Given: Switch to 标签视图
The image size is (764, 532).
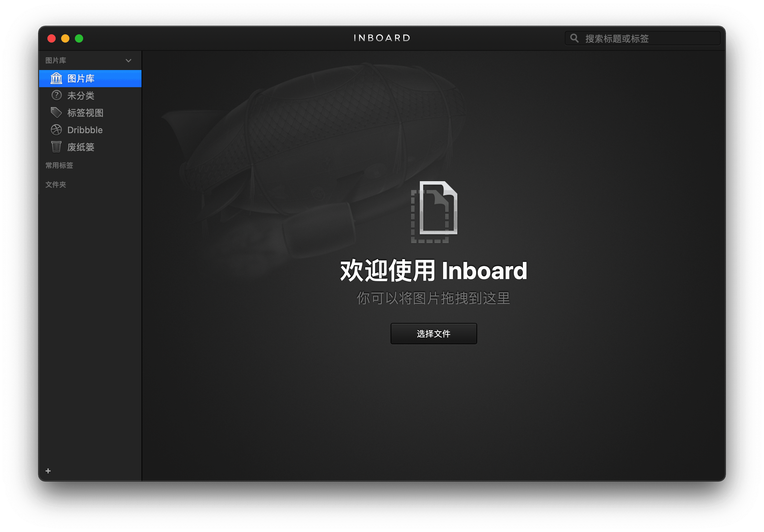Looking at the screenshot, I should pos(90,113).
